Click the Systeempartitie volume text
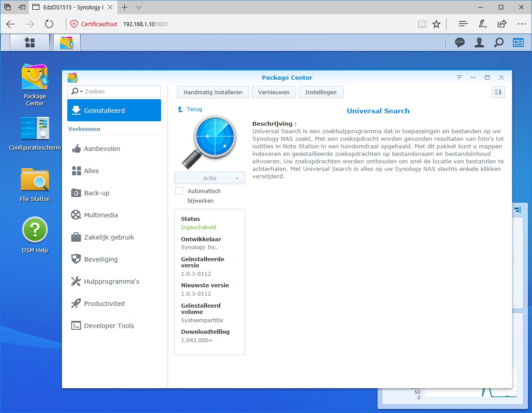The image size is (532, 413). point(202,320)
